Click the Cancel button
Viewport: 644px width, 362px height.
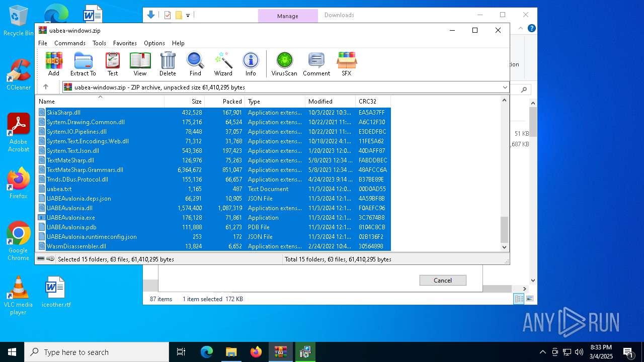click(x=443, y=281)
